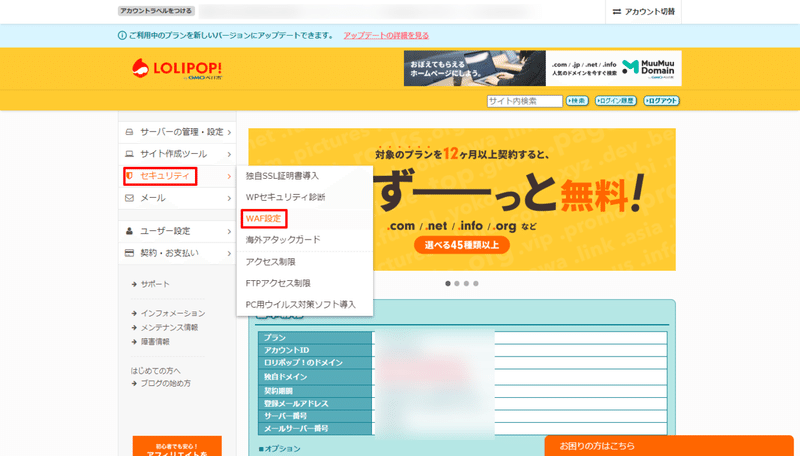Image resolution: width=800 pixels, height=456 pixels.
Task: Open the サーバーの管理・設定 menu
Action: click(177, 132)
